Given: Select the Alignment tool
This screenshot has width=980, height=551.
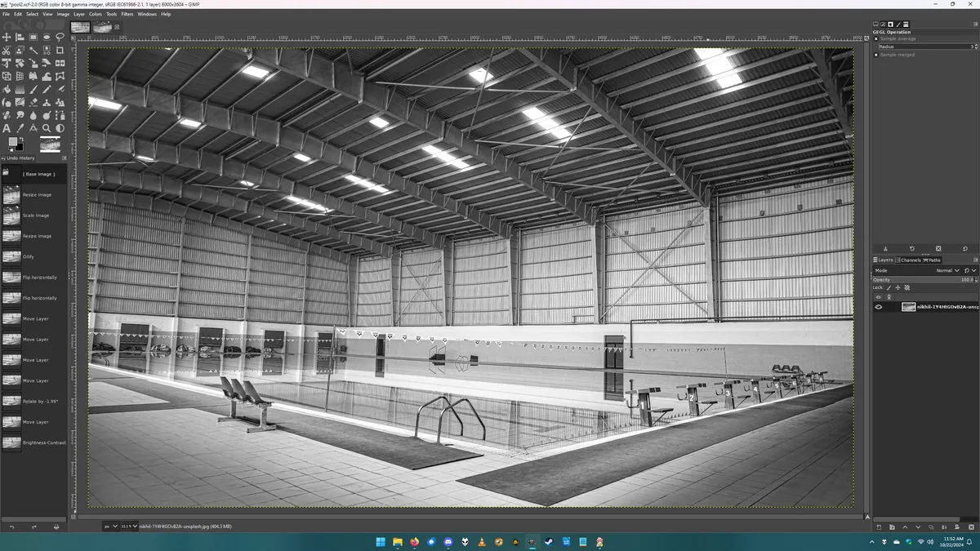Looking at the screenshot, I should [x=20, y=38].
